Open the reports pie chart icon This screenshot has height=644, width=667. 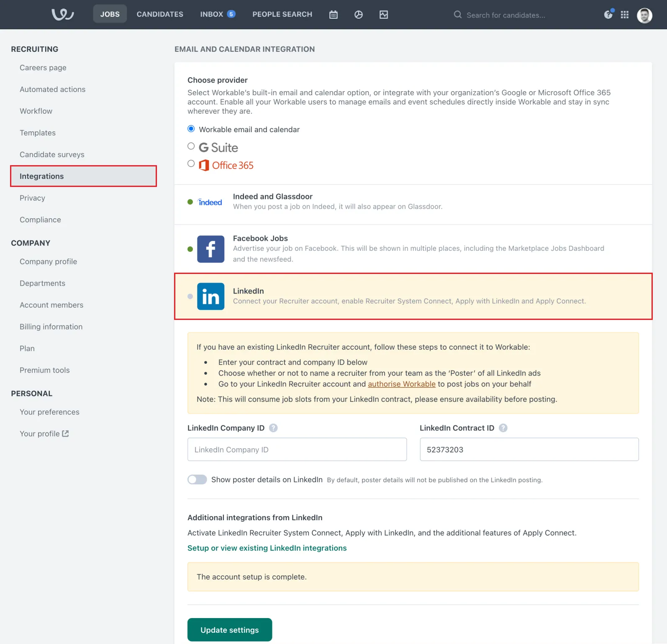click(x=359, y=15)
